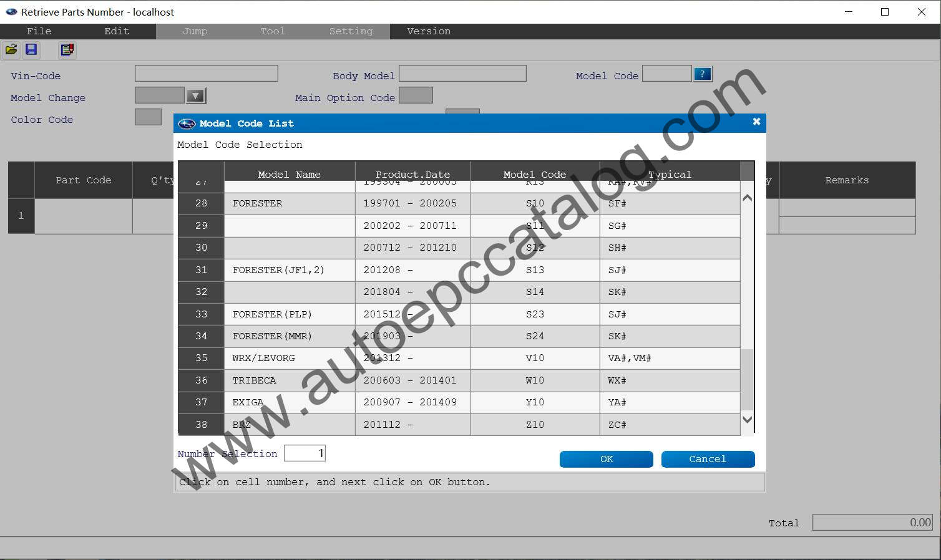Open the Version menu
Viewport: 941px width, 560px height.
428,31
